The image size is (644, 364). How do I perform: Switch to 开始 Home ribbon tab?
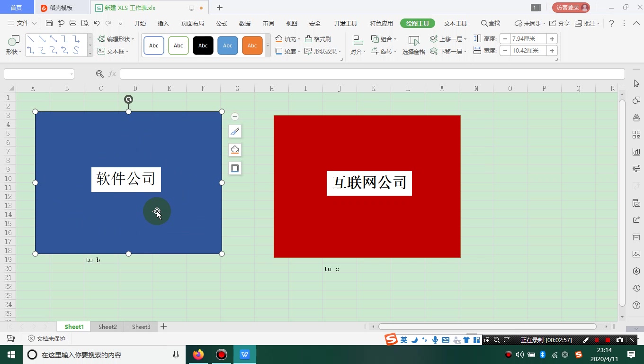click(140, 23)
